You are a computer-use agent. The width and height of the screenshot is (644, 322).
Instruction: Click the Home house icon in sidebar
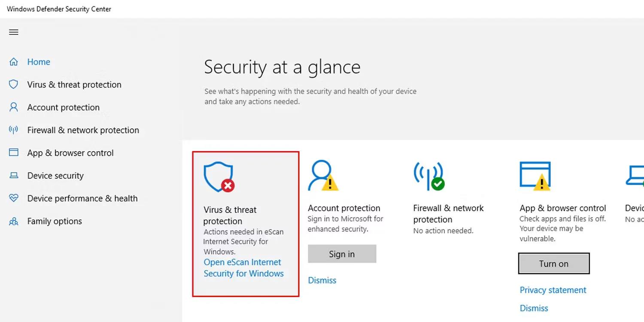pyautogui.click(x=14, y=62)
